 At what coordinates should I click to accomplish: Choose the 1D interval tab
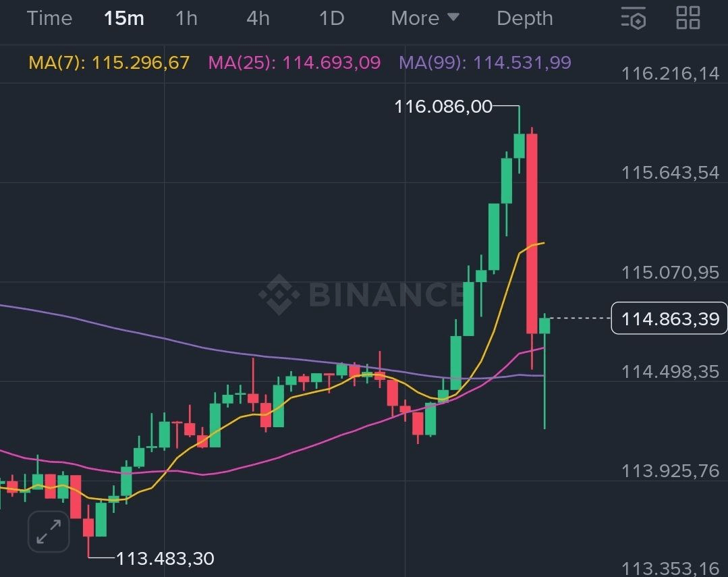(331, 18)
